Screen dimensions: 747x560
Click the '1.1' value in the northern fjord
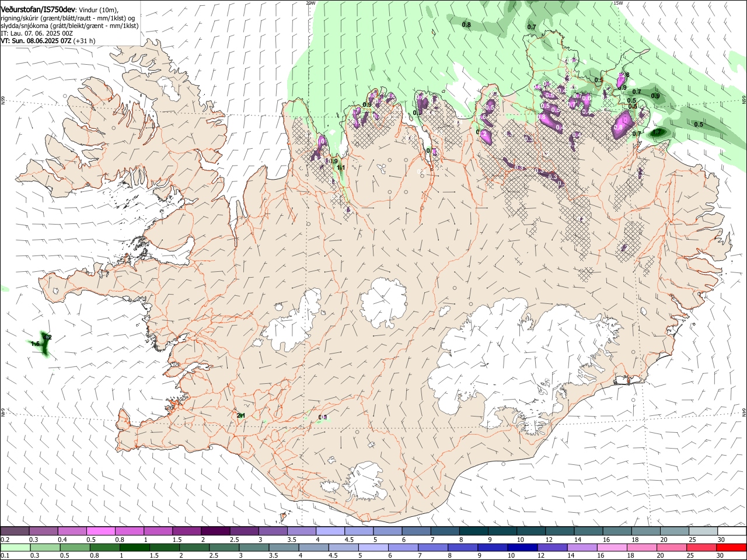point(341,167)
